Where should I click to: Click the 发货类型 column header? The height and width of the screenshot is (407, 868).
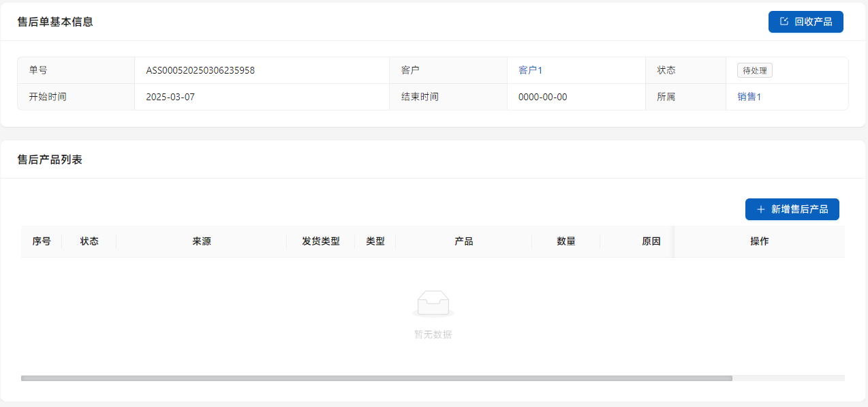(321, 241)
